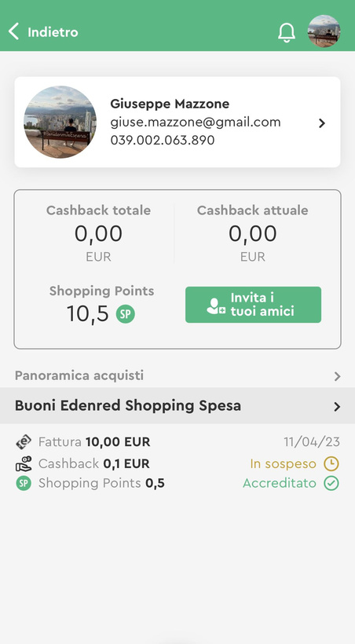Open Panoramica acquisti section

177,375
